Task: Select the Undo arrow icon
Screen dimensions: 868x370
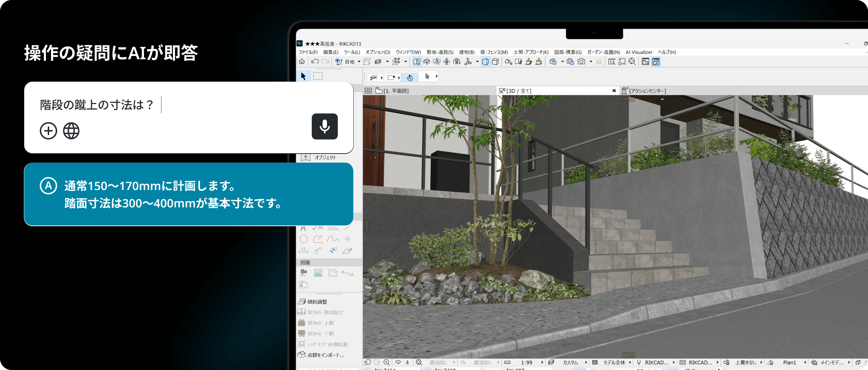Action: [314, 61]
